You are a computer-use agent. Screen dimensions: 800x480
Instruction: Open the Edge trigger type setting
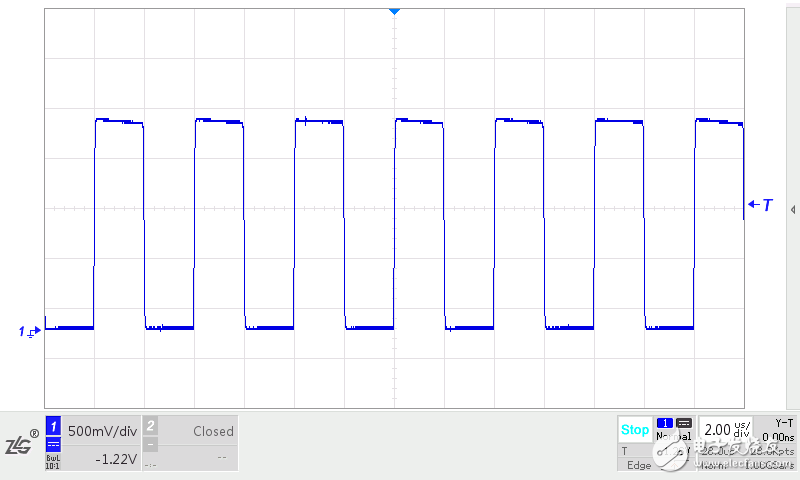(x=636, y=465)
